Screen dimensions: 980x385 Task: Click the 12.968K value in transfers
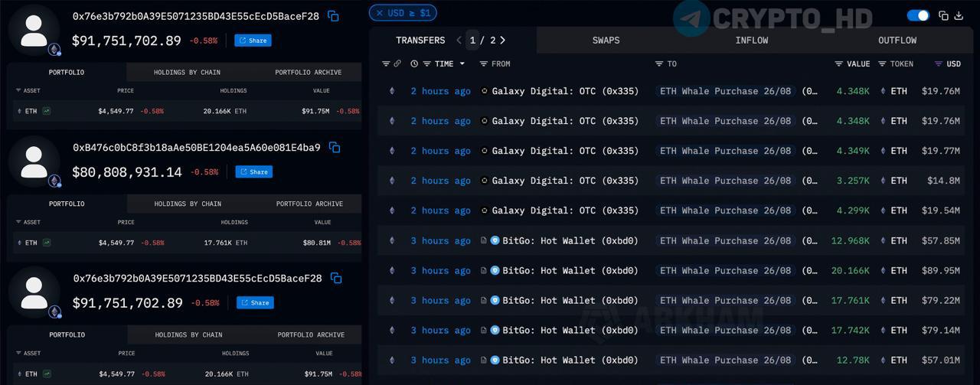[x=851, y=240]
